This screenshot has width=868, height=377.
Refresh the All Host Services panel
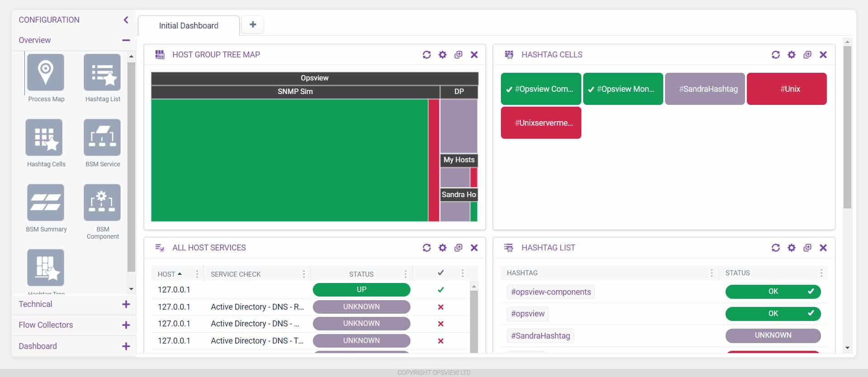[x=427, y=248]
